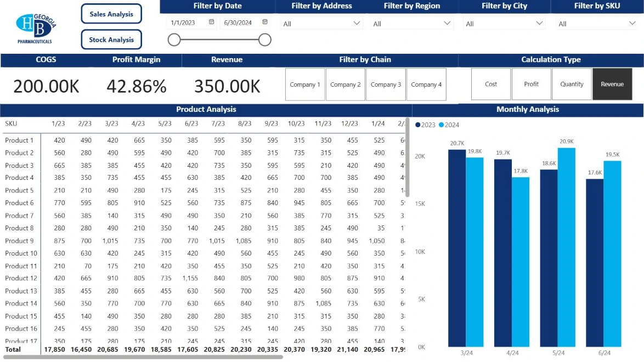Select the 3/24 bar for 2024 labeled 19.8K
The width and height of the screenshot is (644, 362).
point(474,252)
